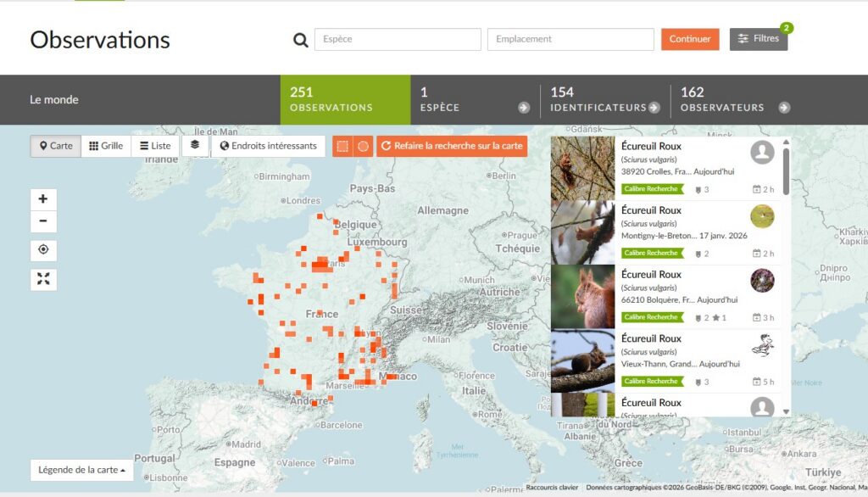Screen dimensions: 868x497
Task: Zoom in on the map
Action: click(43, 199)
